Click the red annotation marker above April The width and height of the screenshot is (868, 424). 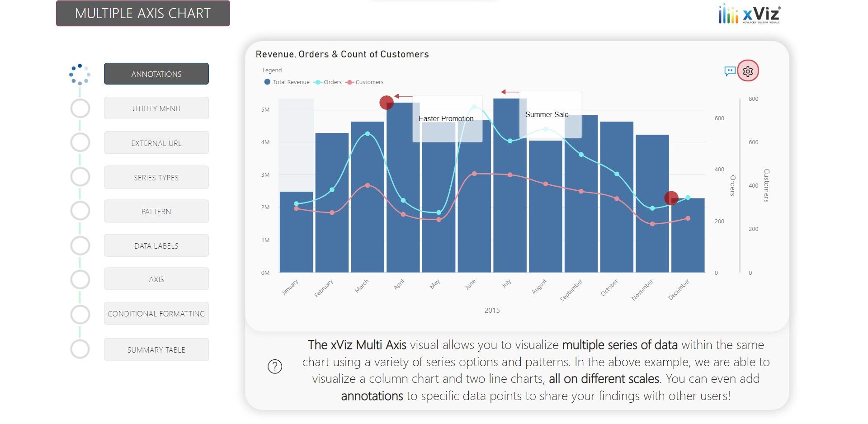coord(387,103)
